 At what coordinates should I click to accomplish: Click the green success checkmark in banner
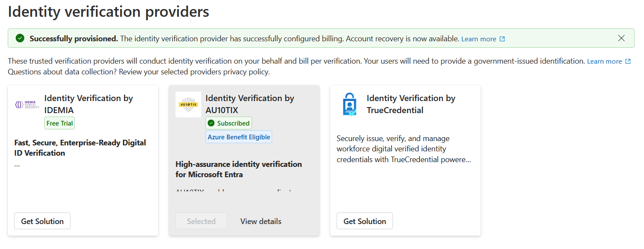20,38
